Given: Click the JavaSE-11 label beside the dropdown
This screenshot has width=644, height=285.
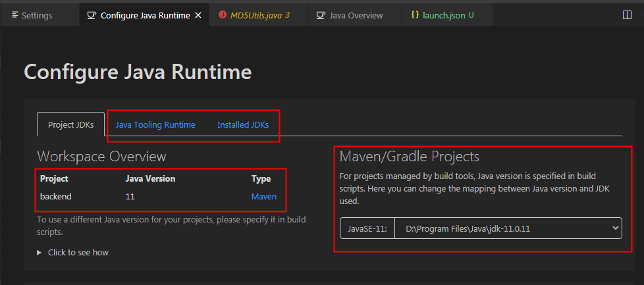Looking at the screenshot, I should pyautogui.click(x=367, y=228).
